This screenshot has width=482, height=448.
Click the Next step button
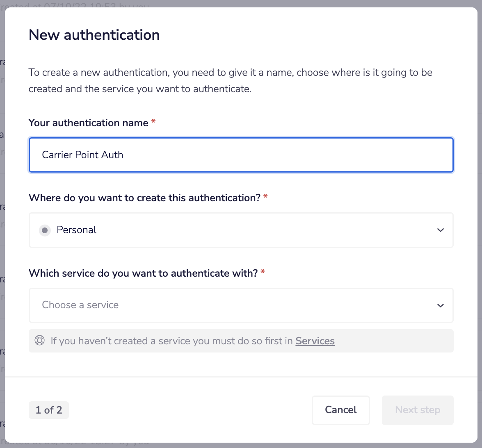pyautogui.click(x=418, y=410)
